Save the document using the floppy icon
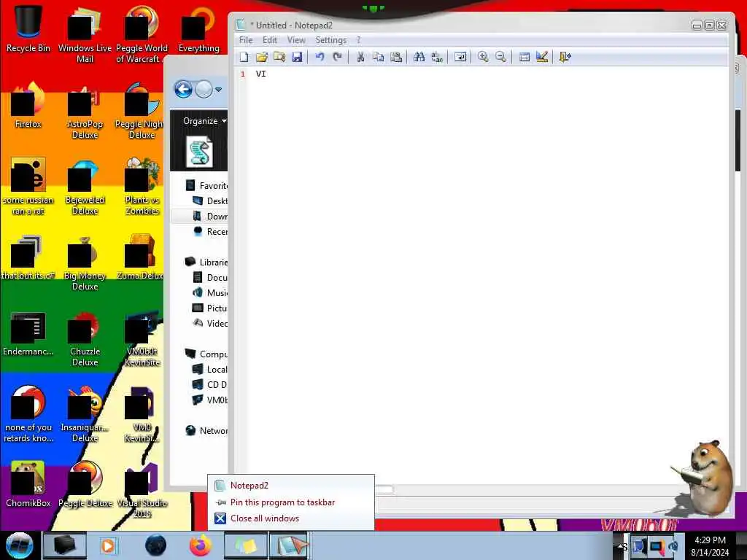This screenshot has height=560, width=747. [x=297, y=57]
